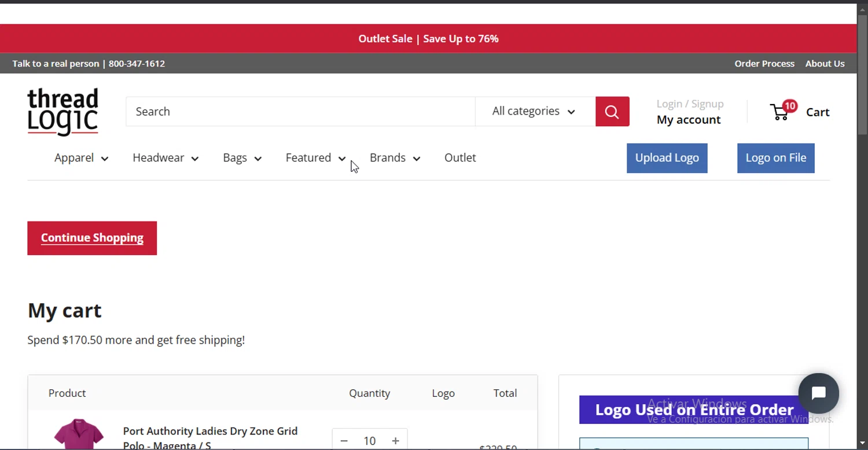Click the Logo on File button
This screenshot has height=450, width=868.
point(775,158)
